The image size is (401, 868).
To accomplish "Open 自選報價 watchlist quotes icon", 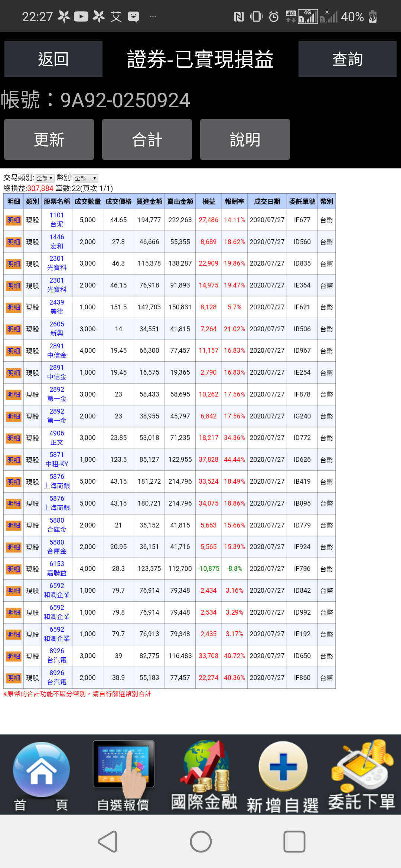I will pos(123,775).
